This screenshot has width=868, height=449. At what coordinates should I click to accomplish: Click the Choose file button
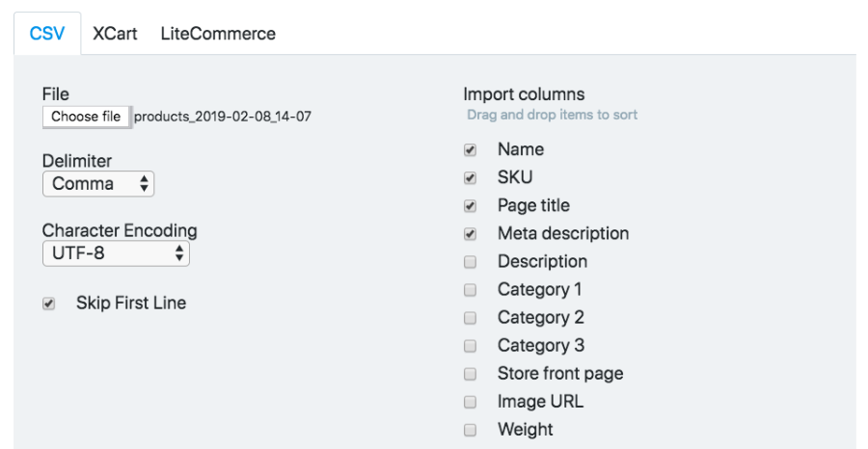point(86,117)
